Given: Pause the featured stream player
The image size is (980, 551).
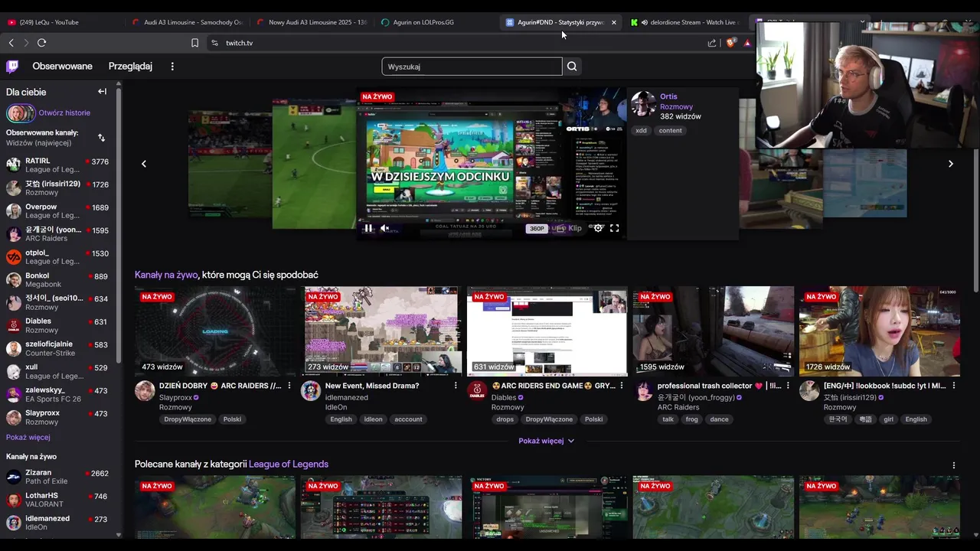Looking at the screenshot, I should click(x=368, y=228).
